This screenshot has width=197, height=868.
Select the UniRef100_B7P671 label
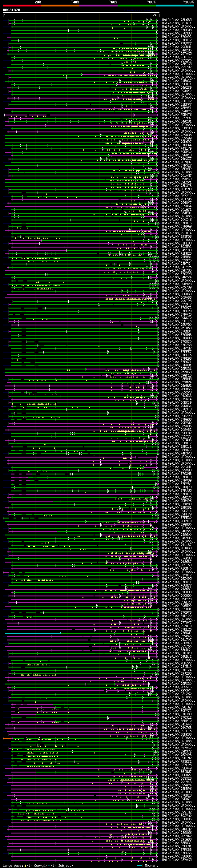pos(177,362)
